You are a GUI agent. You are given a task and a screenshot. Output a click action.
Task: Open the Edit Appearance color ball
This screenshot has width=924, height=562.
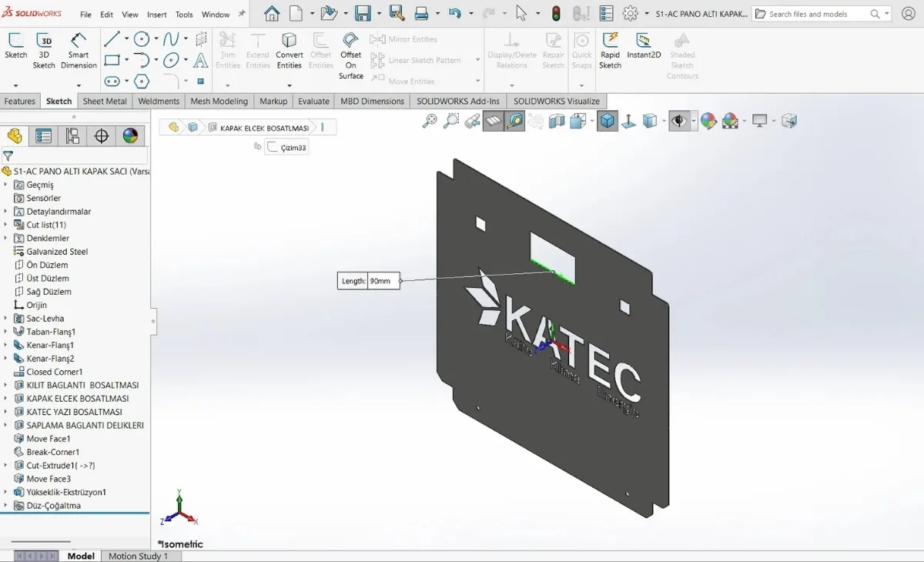coord(708,121)
